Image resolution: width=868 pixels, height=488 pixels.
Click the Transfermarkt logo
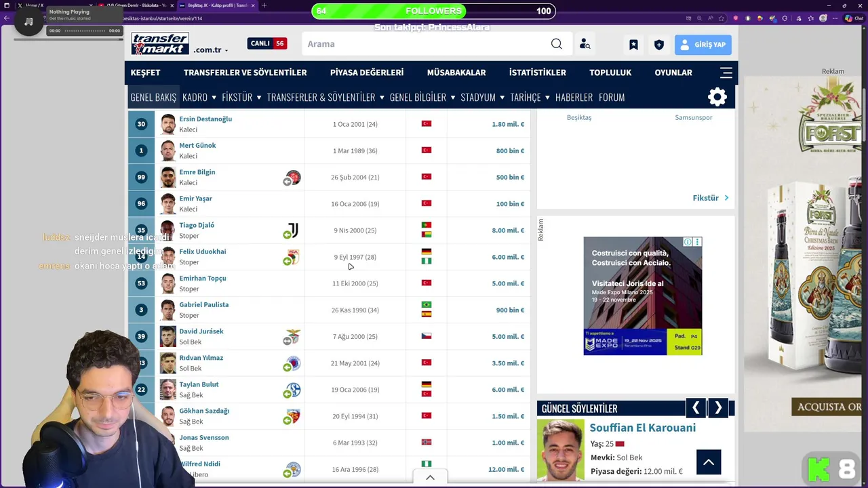click(160, 44)
